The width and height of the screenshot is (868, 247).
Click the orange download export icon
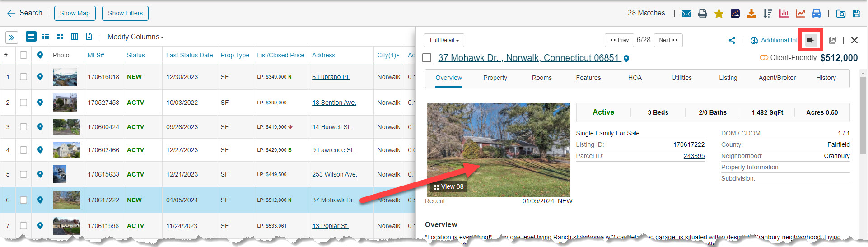point(751,14)
